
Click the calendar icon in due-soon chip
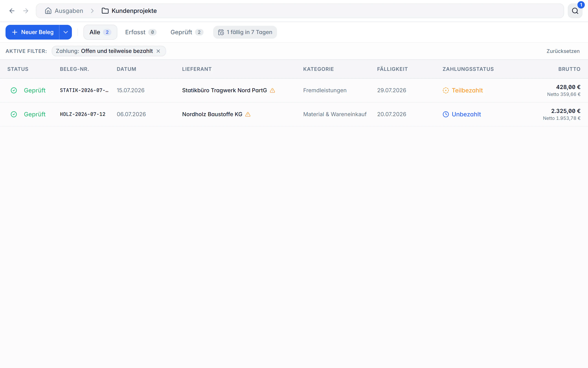coord(221,32)
